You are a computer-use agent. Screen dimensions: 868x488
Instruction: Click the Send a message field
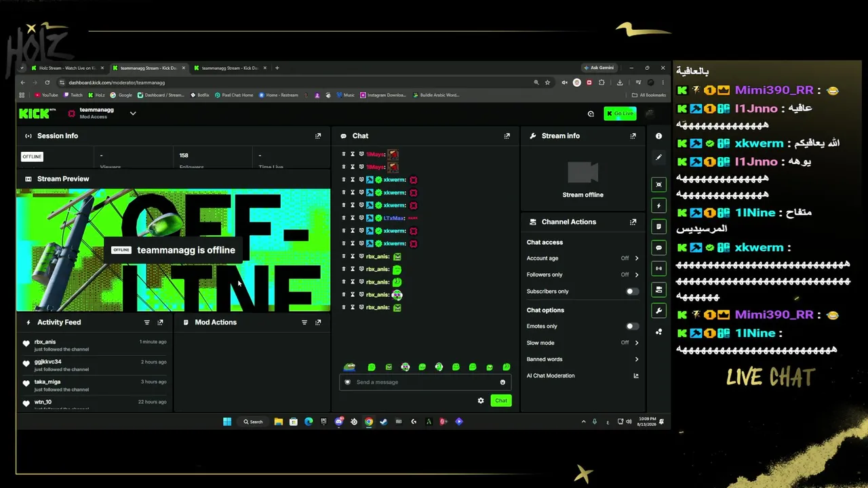(425, 382)
